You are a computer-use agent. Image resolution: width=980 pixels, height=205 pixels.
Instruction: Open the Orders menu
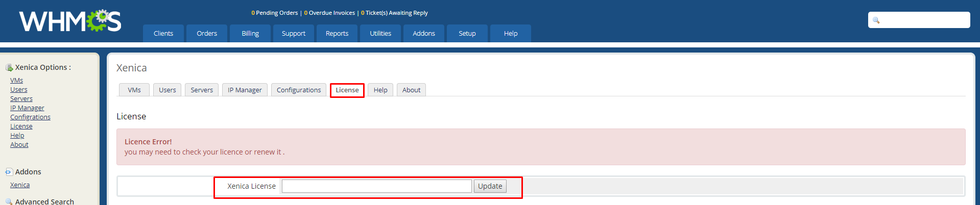click(207, 33)
